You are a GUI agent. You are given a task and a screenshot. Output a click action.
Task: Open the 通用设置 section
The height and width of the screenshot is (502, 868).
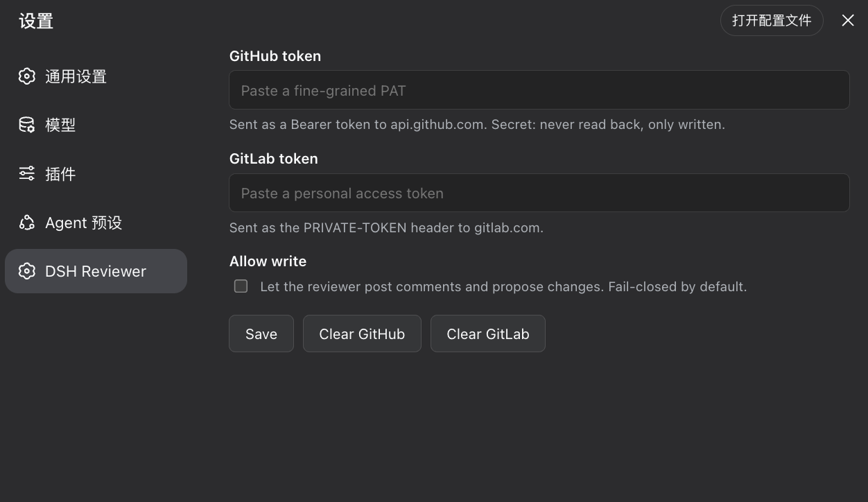tap(96, 76)
